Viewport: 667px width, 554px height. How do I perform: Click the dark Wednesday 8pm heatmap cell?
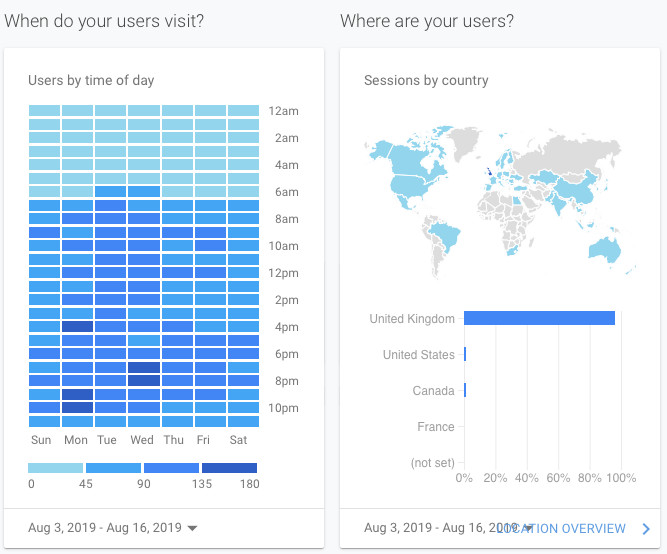144,380
